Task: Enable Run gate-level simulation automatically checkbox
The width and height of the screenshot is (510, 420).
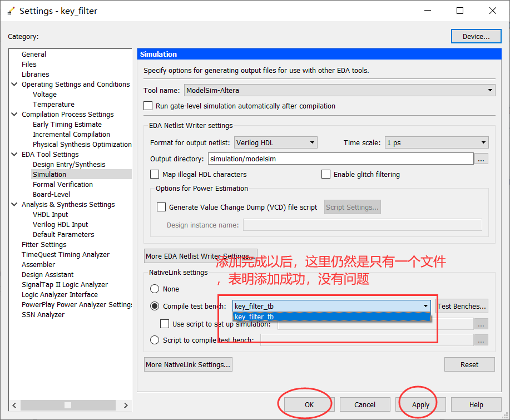Action: [x=148, y=106]
